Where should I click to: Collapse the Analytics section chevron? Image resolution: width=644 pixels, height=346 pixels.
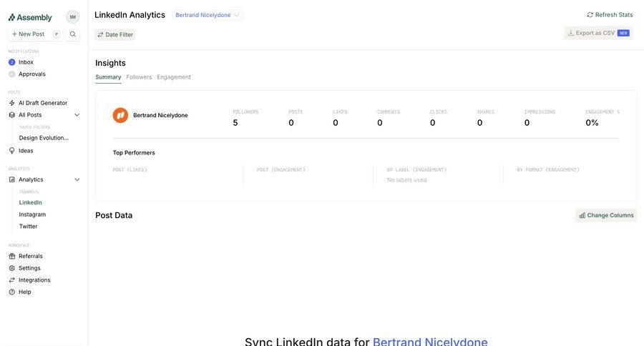tap(77, 179)
